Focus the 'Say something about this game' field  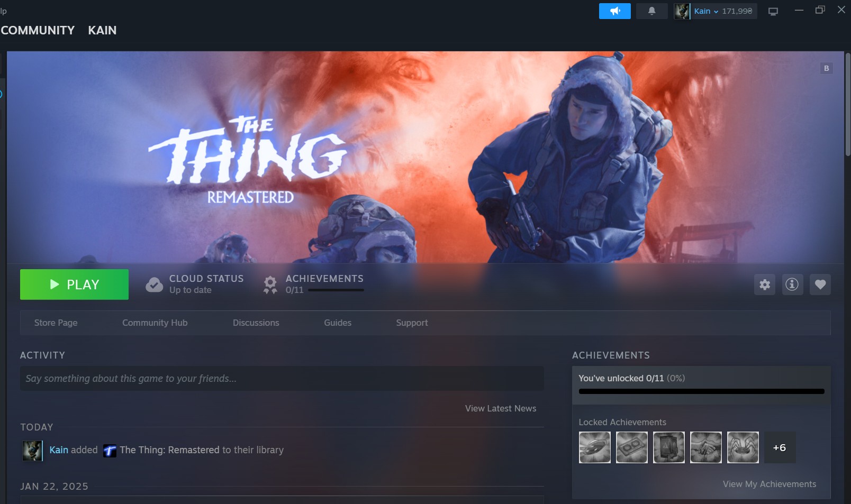[282, 379]
